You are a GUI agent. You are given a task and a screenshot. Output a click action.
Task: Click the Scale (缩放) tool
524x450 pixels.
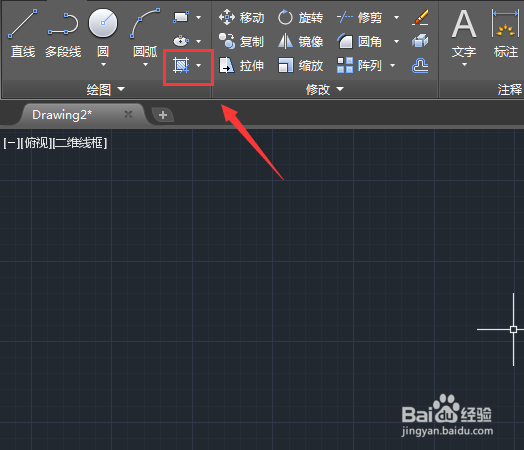click(300, 65)
